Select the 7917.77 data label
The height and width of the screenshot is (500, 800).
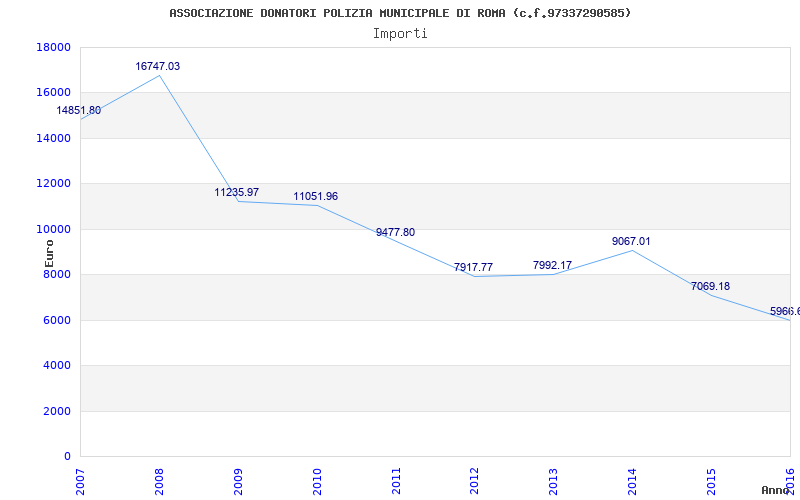coord(473,267)
